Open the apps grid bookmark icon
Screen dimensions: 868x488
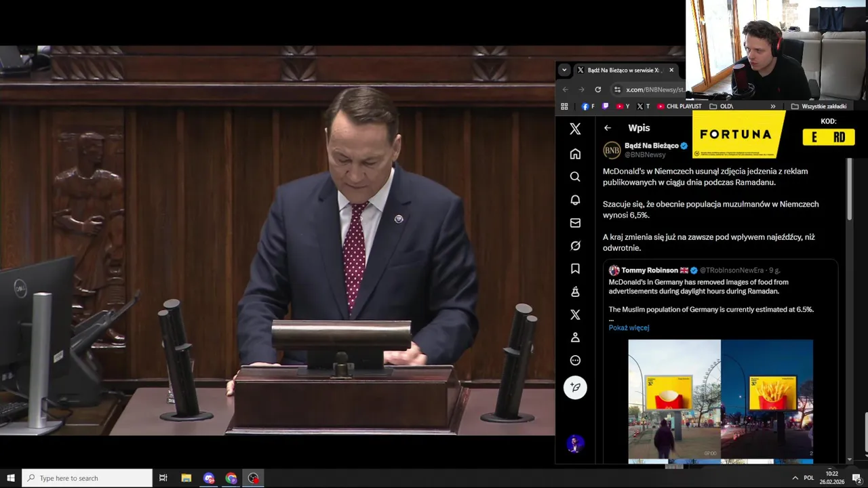click(x=564, y=106)
